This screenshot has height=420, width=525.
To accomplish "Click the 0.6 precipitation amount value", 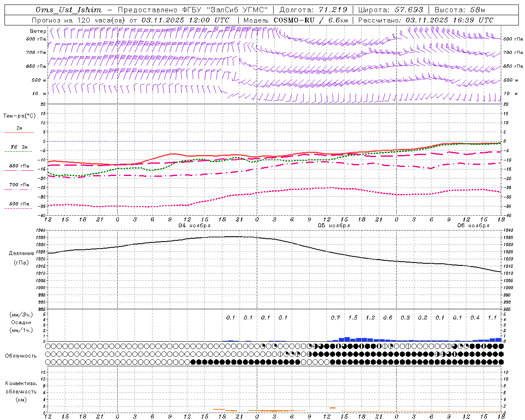I will [388, 317].
